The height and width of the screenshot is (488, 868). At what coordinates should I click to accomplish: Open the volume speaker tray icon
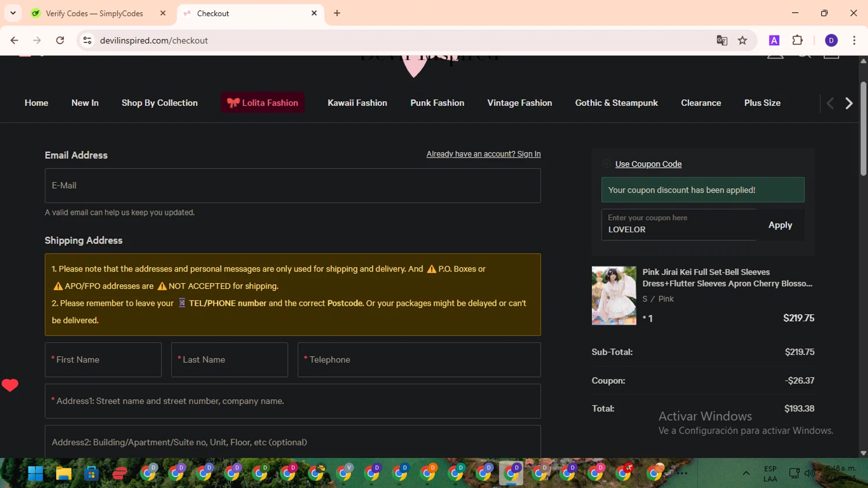tap(810, 474)
